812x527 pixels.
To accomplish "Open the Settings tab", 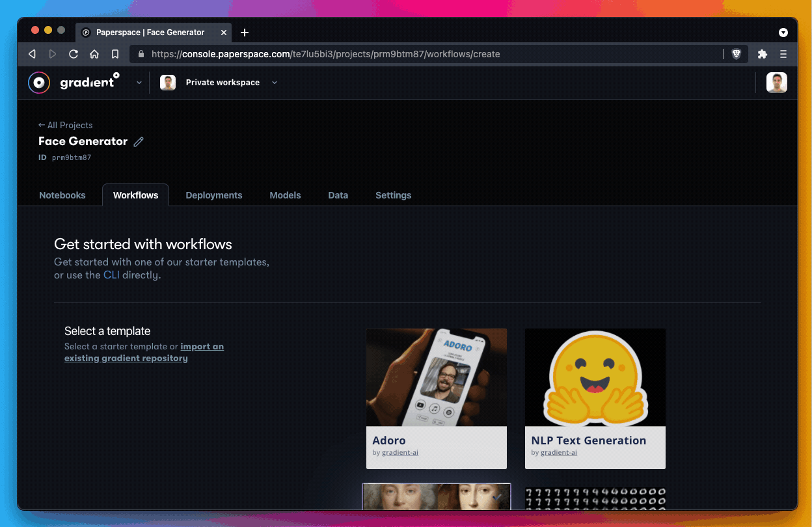I will point(394,195).
